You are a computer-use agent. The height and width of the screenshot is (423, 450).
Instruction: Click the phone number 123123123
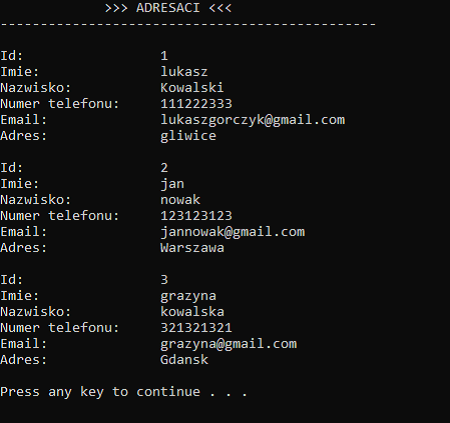196,216
